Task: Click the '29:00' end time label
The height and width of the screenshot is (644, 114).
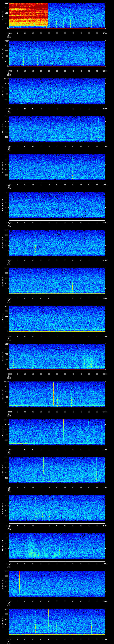Action: pos(105,487)
